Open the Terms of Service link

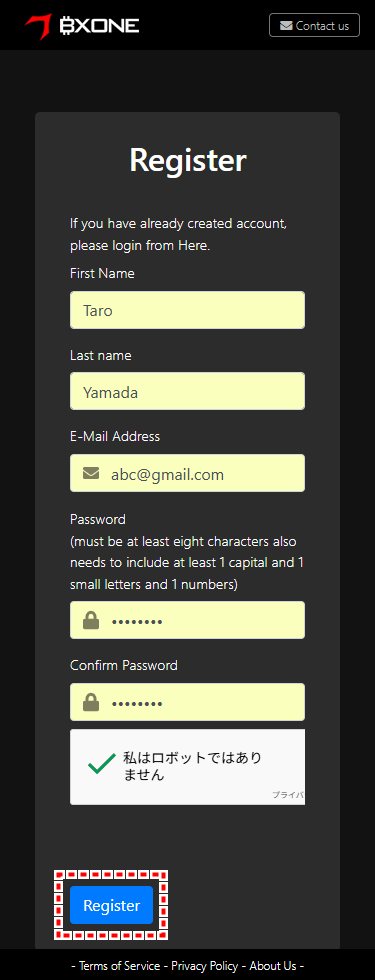(119, 966)
